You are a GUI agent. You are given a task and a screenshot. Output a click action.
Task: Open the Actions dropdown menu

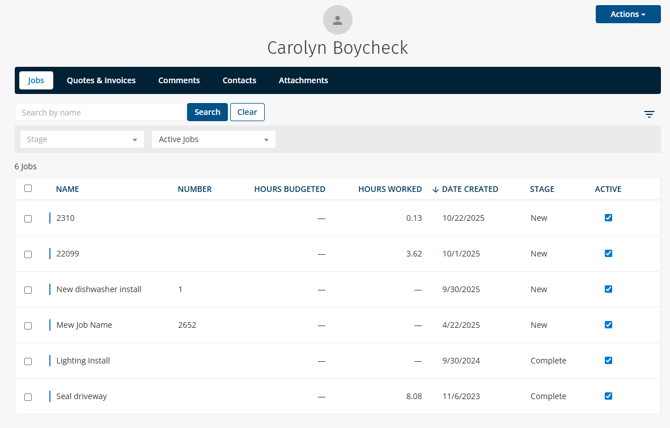(627, 14)
